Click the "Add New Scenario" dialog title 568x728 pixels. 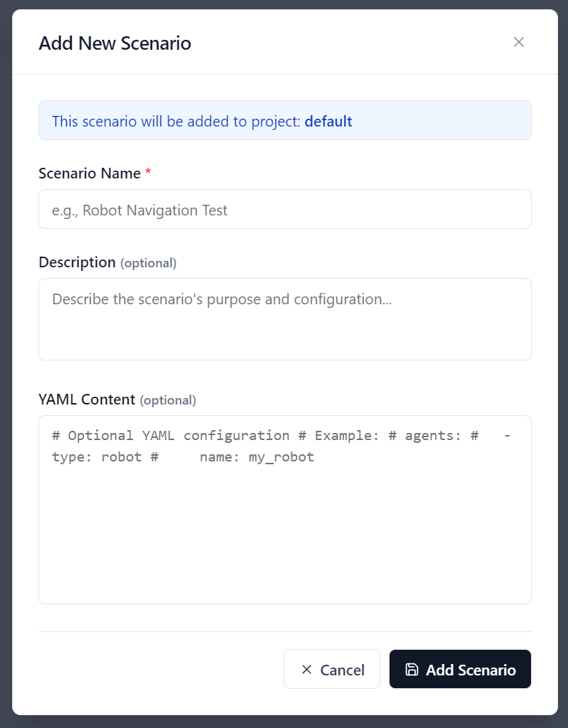(114, 43)
